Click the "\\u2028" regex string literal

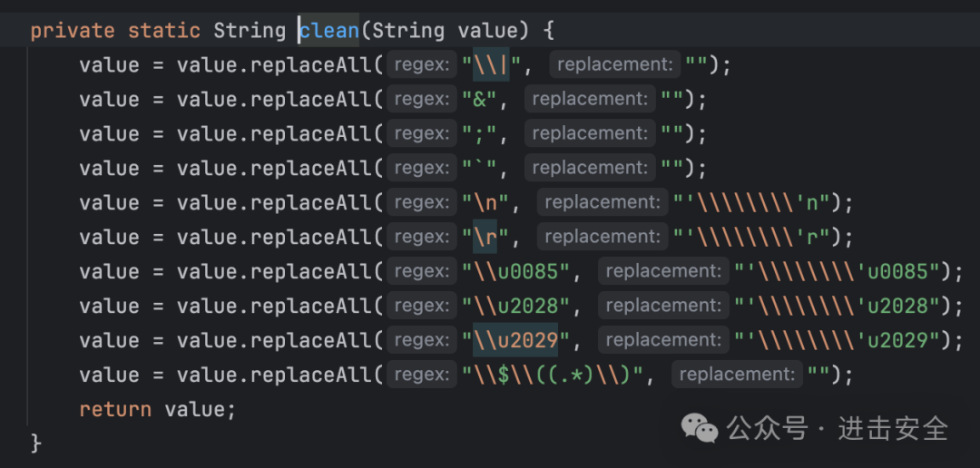tap(516, 307)
